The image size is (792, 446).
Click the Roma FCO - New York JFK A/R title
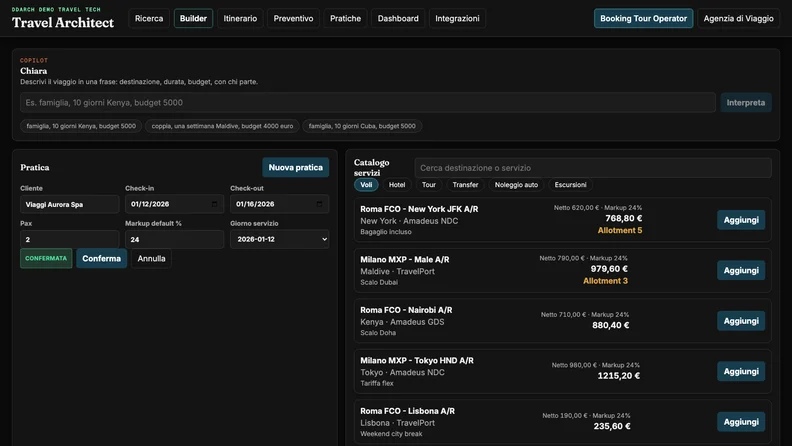click(x=419, y=209)
